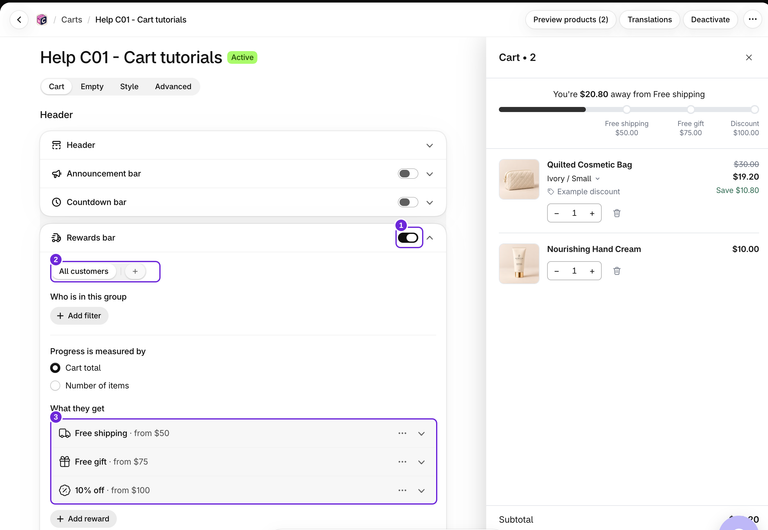Screen dimensions: 768x530
Task: Increase Quilted Cosmetic Bag quantity
Action: (x=592, y=213)
